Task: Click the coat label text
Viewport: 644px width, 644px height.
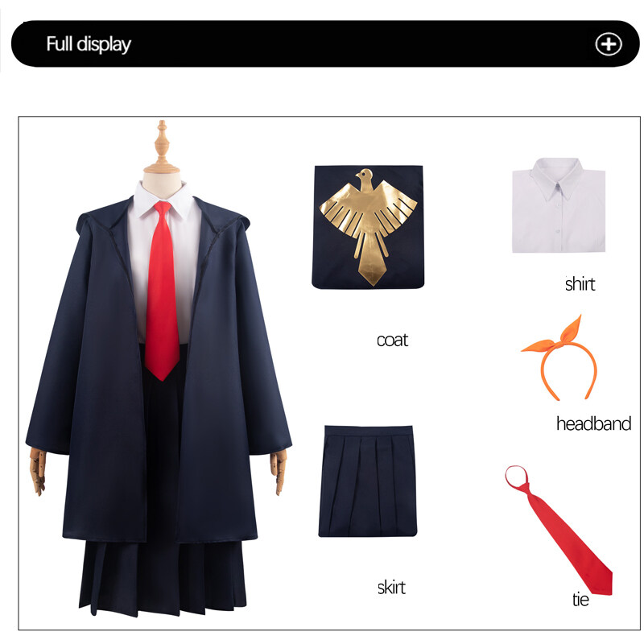Action: pos(392,340)
